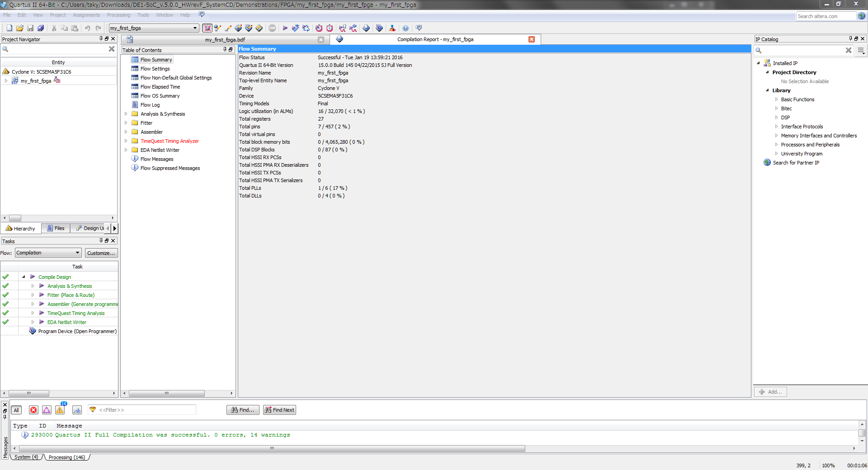This screenshot has height=470, width=868.
Task: Toggle highlighted Project Navigator toolbar button
Action: point(207,28)
